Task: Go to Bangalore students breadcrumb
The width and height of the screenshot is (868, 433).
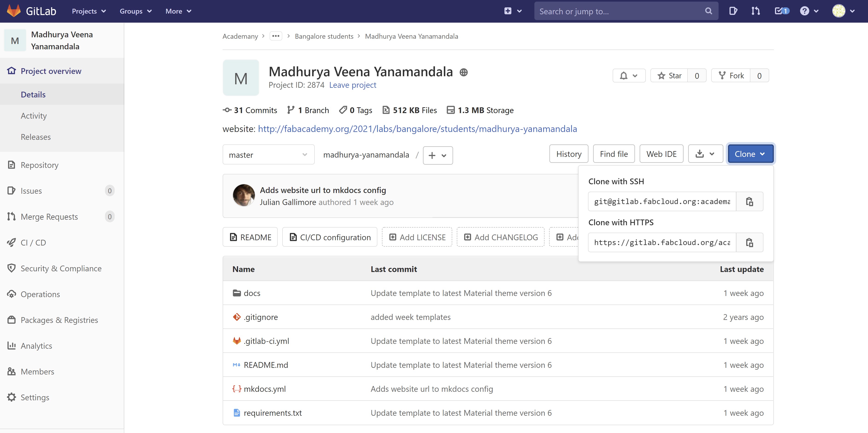Action: tap(324, 36)
